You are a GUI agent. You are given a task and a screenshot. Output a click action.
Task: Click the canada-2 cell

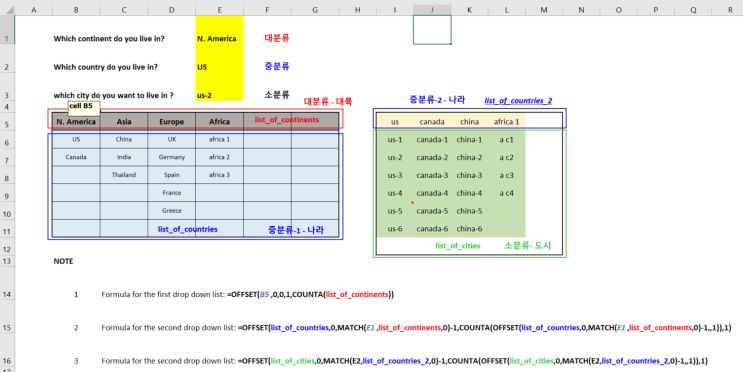point(432,157)
